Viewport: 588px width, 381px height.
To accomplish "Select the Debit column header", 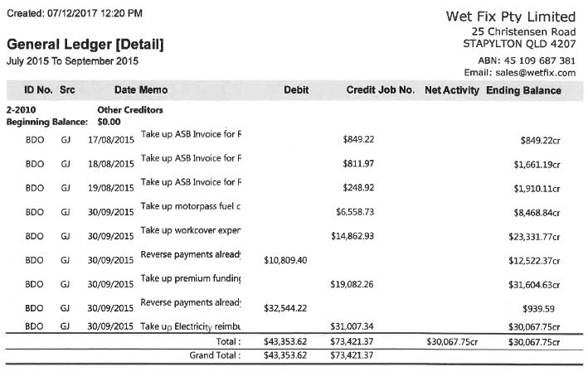I will 296,90.
